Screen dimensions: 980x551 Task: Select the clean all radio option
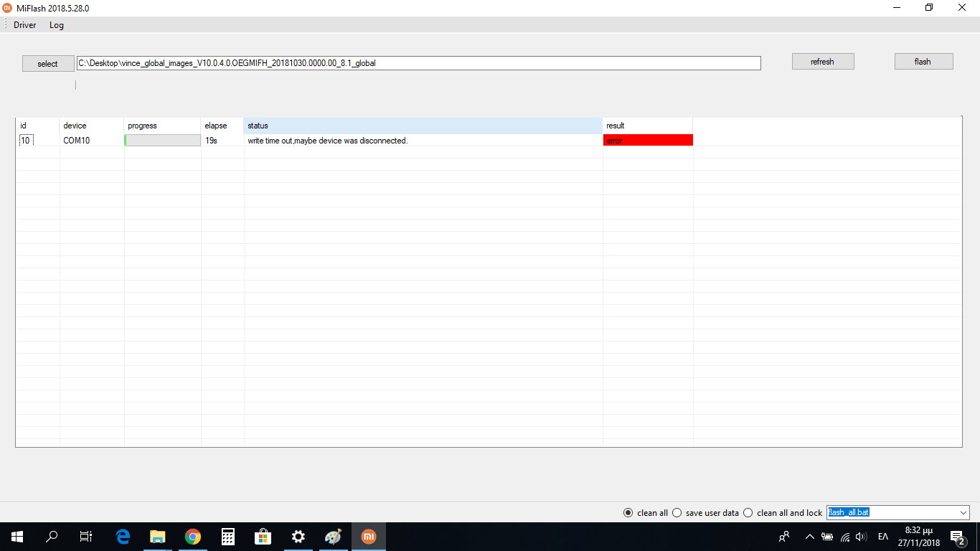pyautogui.click(x=646, y=513)
